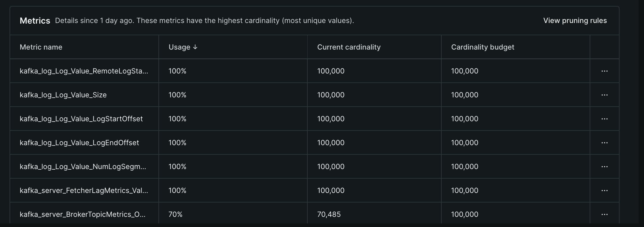This screenshot has width=644, height=227.
Task: Open View pruning rules
Action: pyautogui.click(x=574, y=21)
